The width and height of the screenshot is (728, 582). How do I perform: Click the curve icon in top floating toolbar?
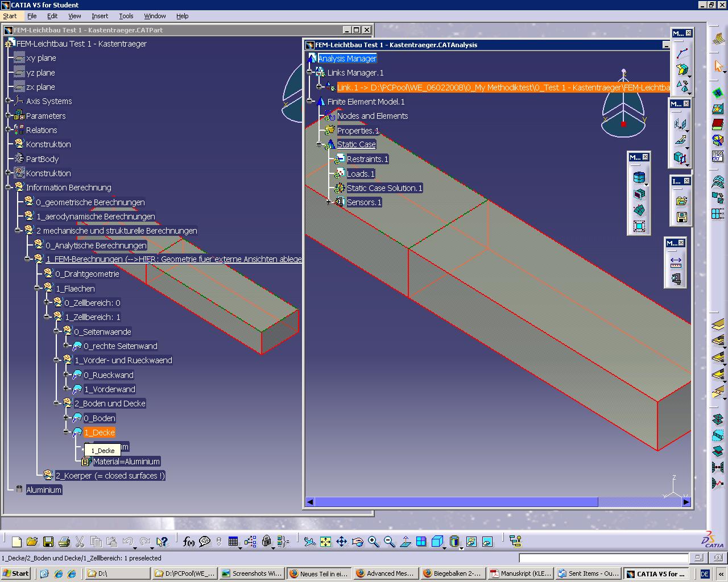point(682,53)
